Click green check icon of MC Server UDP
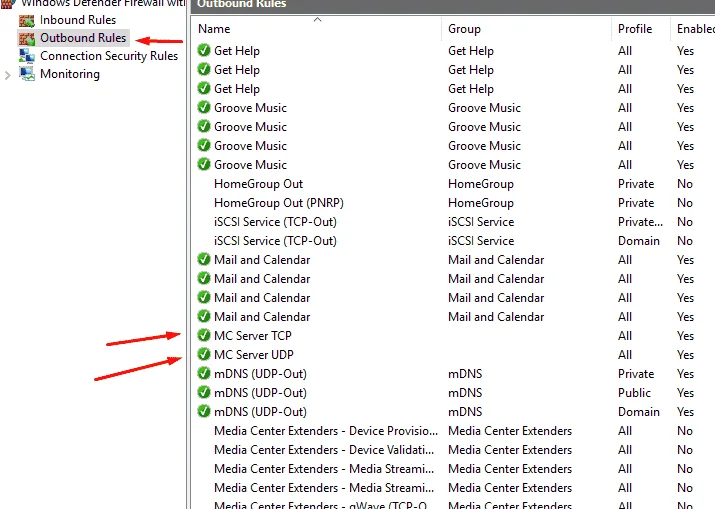This screenshot has height=509, width=715. (x=204, y=354)
